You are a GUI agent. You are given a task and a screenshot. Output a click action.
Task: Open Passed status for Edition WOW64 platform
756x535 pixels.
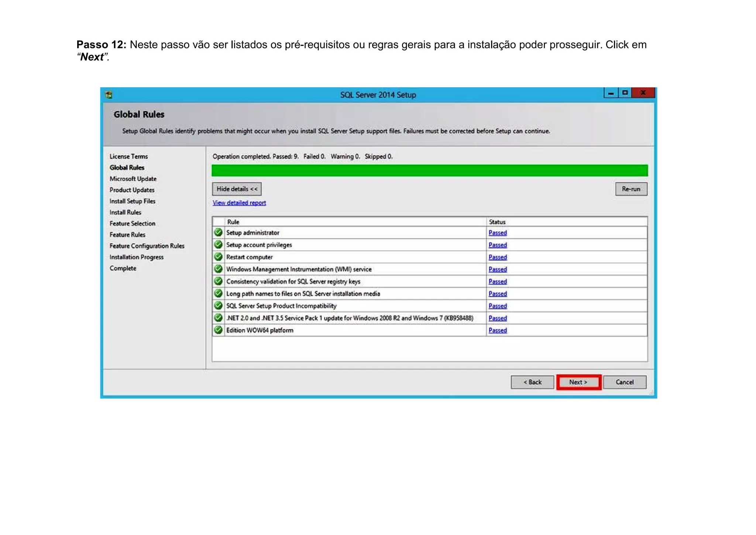coord(498,330)
